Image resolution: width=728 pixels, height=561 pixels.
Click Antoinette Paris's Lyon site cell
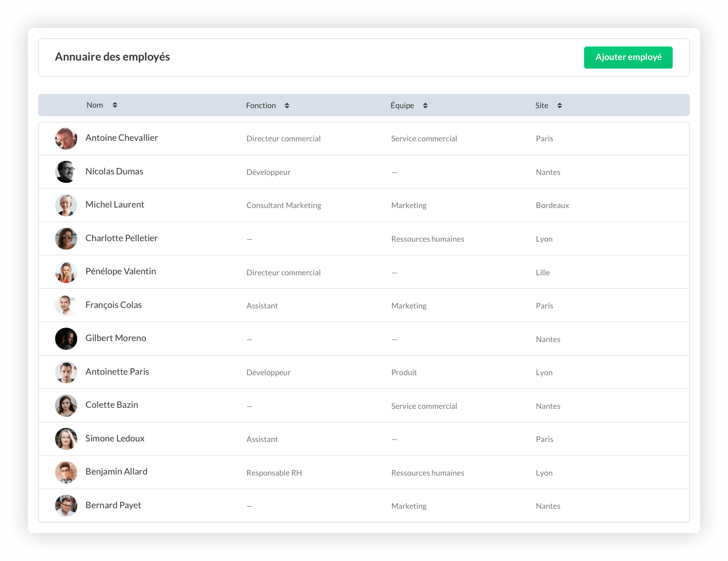pyautogui.click(x=544, y=373)
